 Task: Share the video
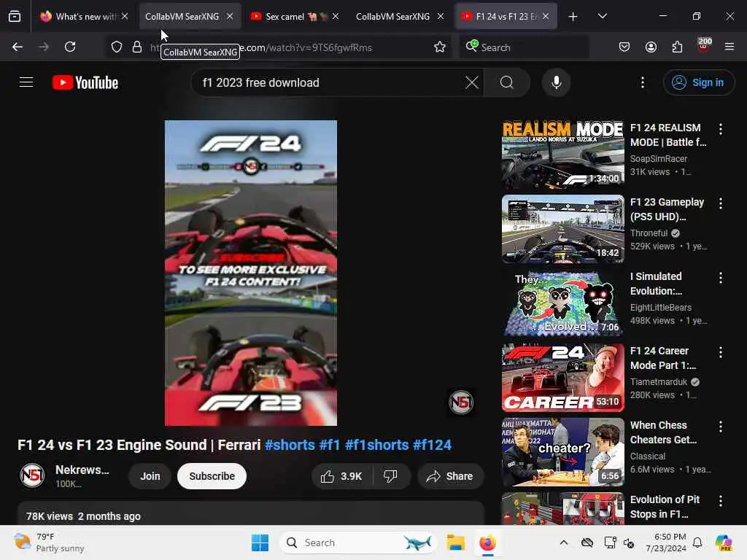[450, 476]
